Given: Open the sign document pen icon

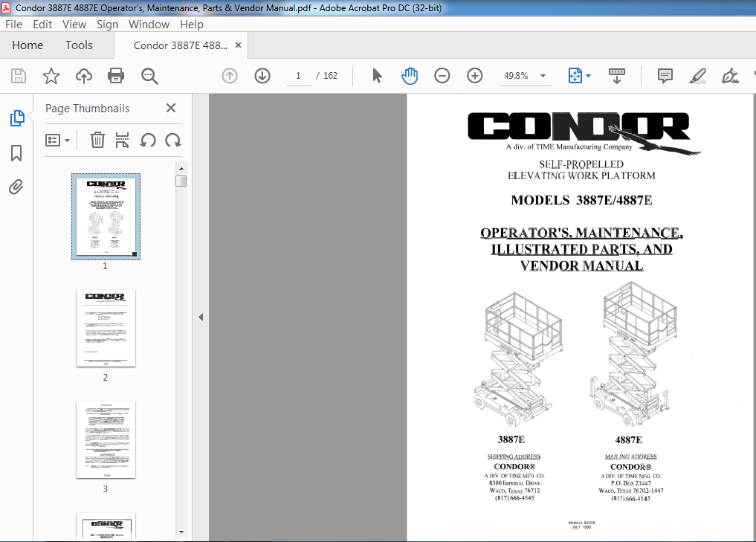Looking at the screenshot, I should tap(730, 76).
